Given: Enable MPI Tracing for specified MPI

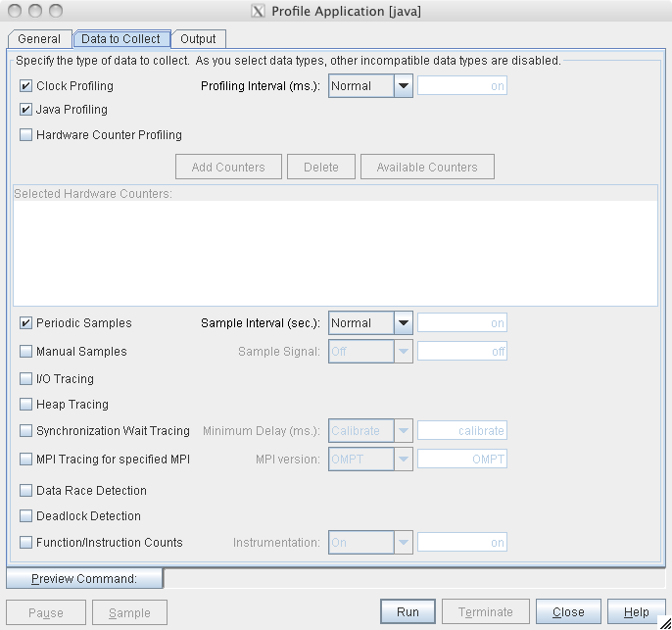Looking at the screenshot, I should point(25,459).
